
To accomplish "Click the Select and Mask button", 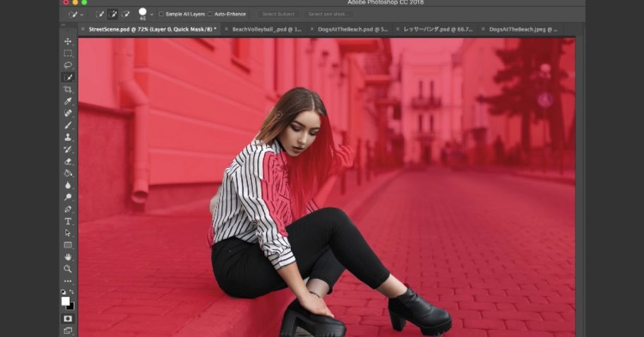I will click(328, 14).
